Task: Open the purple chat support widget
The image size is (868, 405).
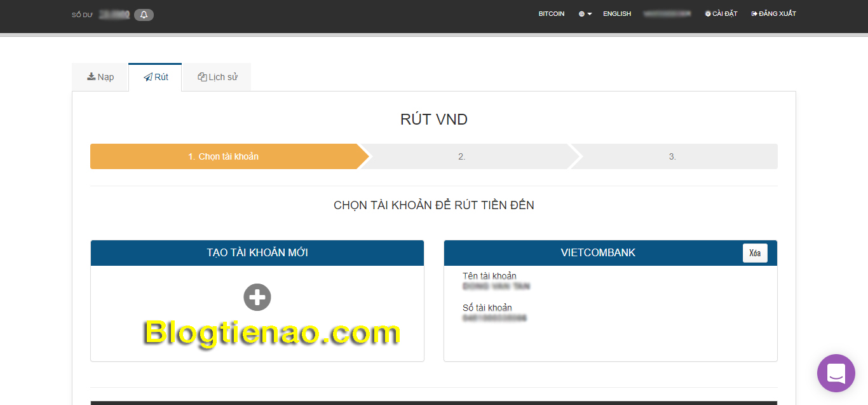Action: pos(836,373)
